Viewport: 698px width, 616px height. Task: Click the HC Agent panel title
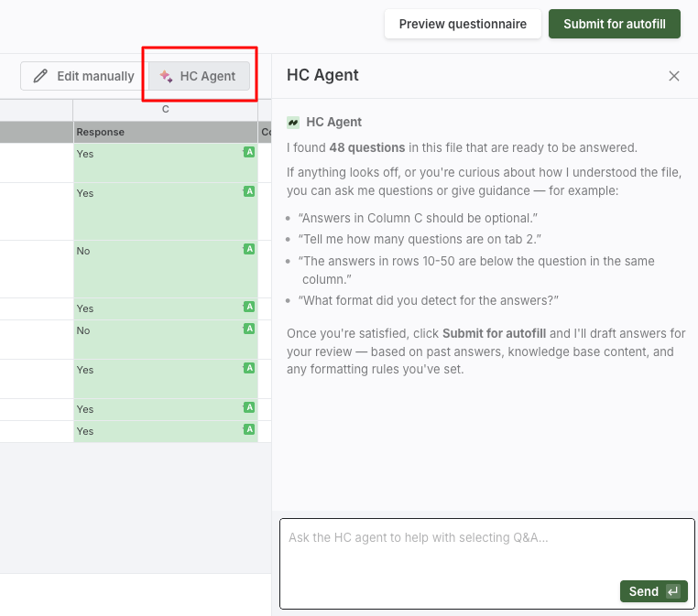(322, 75)
